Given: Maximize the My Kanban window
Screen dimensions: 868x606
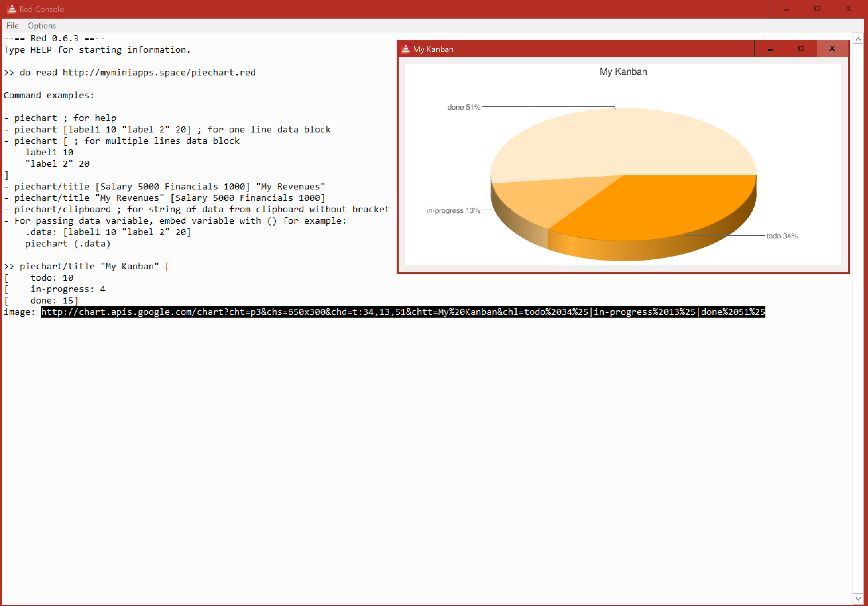Looking at the screenshot, I should (801, 49).
